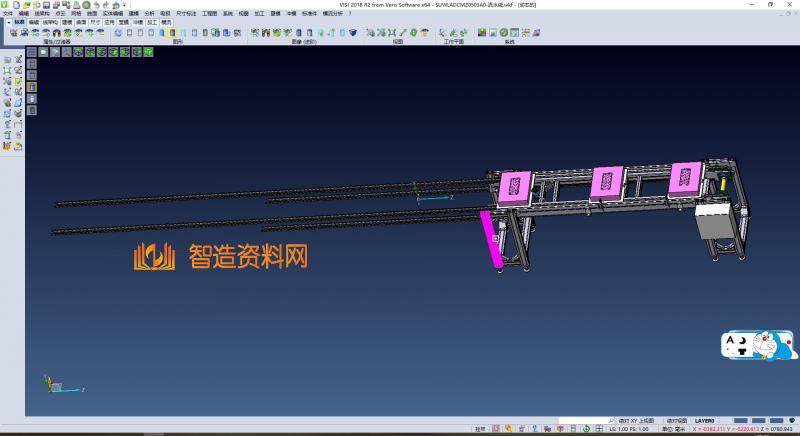Open the 分析 (Analysis) menu
The image size is (800, 436).
(x=149, y=14)
